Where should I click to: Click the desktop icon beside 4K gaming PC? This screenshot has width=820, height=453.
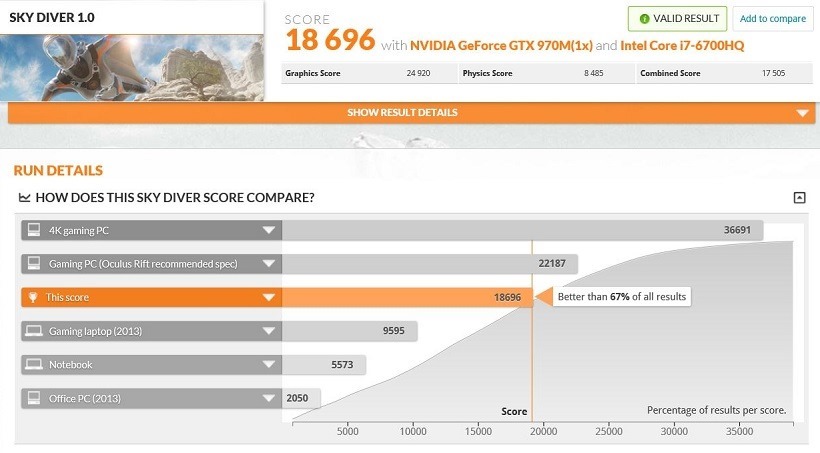34,230
